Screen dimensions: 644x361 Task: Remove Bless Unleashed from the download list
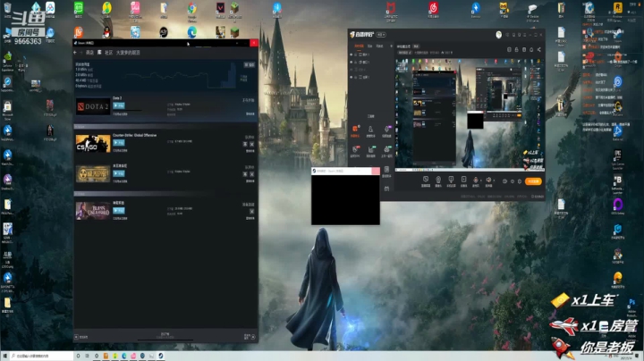(x=251, y=211)
